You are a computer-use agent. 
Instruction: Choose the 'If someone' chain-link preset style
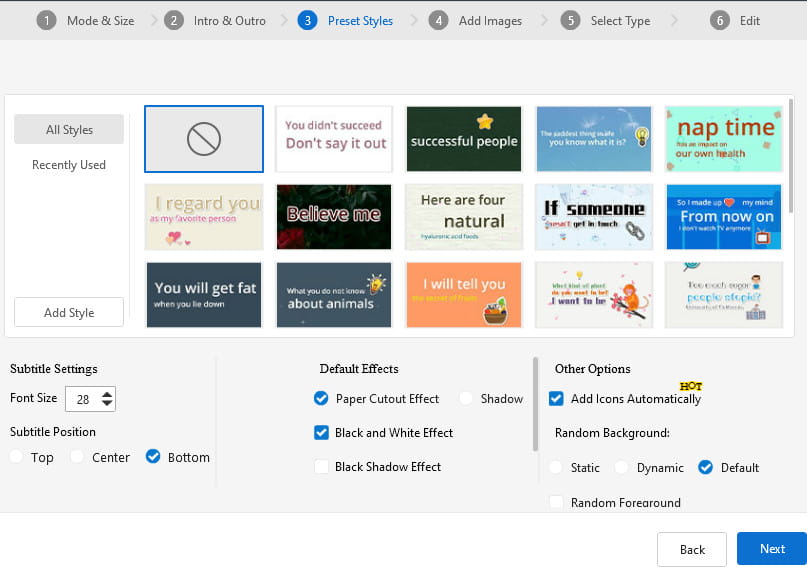(594, 216)
